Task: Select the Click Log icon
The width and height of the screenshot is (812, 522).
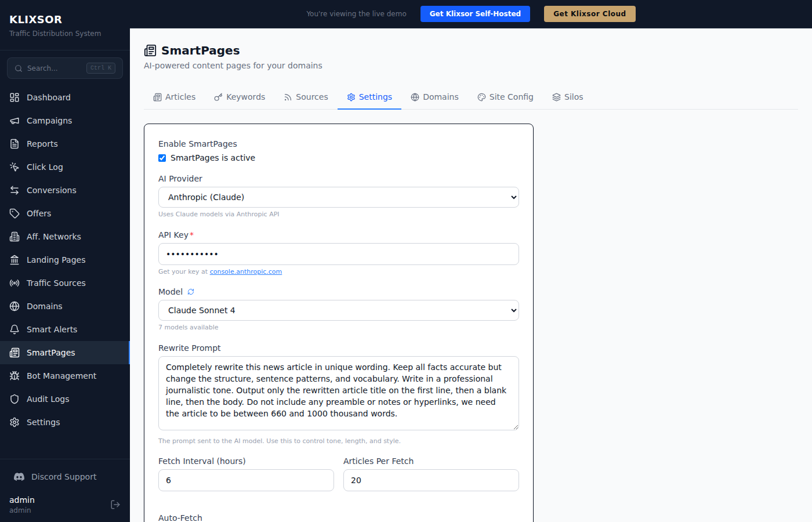Action: 14,166
